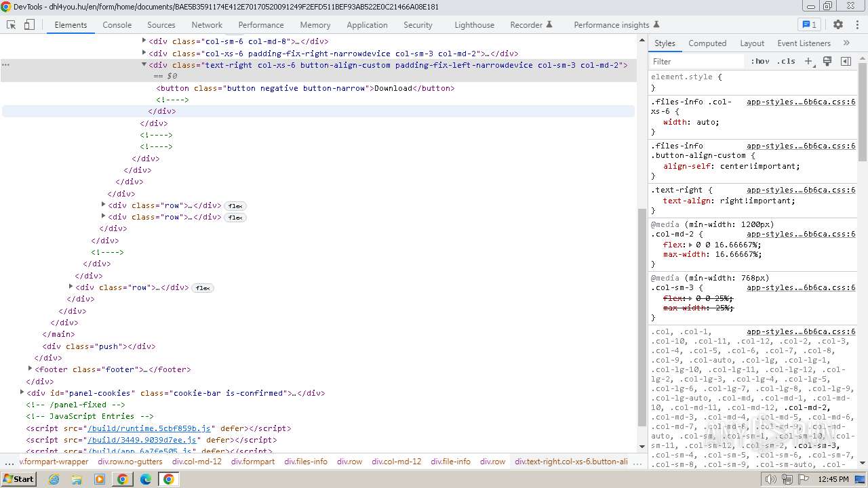The width and height of the screenshot is (868, 488).
Task: Open the Memory tab
Action: pos(315,24)
